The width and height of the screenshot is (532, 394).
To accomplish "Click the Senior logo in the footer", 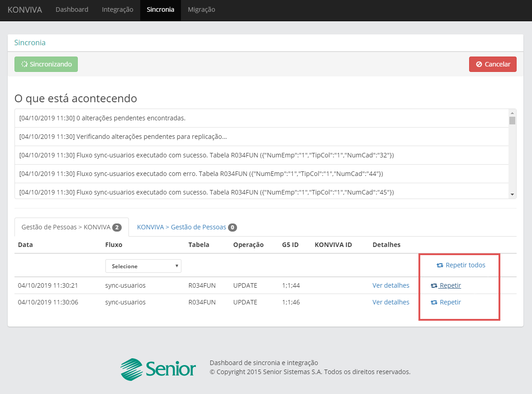I will click(158, 369).
